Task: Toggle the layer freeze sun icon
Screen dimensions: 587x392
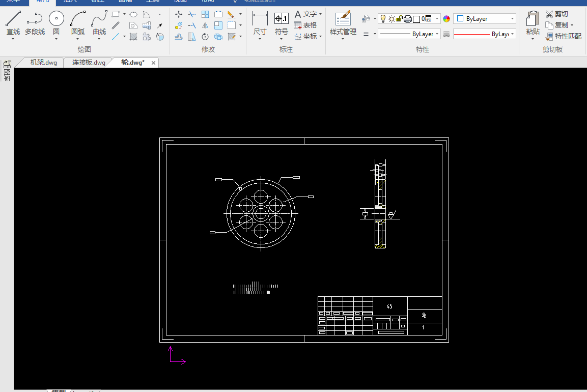Action: (391, 19)
